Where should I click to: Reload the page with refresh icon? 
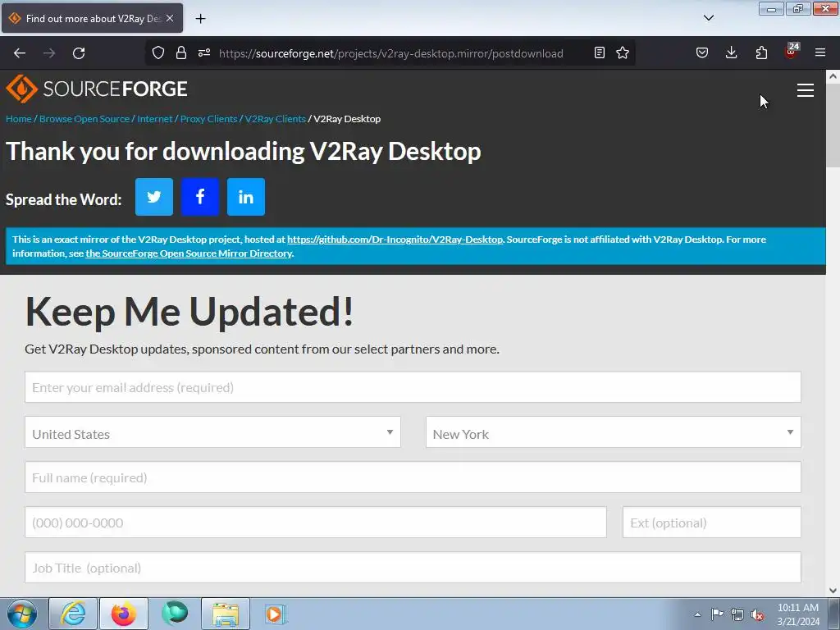[79, 53]
